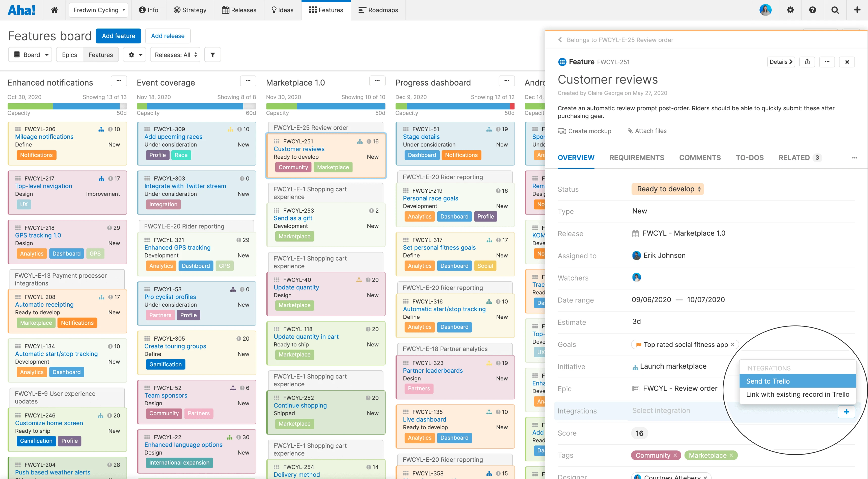Select Send to Trello from the integrations menu
The height and width of the screenshot is (479, 868).
[x=768, y=381]
